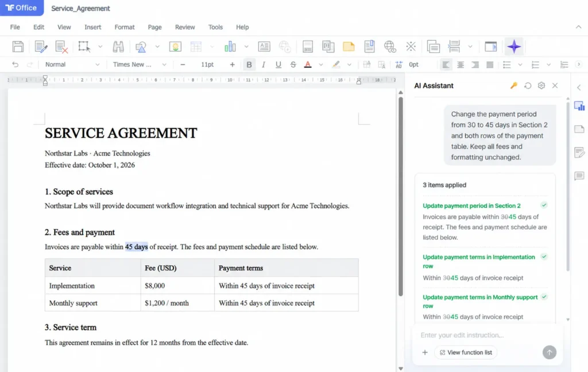Close the AI Assistant panel
Viewport: 588px width, 372px height.
555,86
